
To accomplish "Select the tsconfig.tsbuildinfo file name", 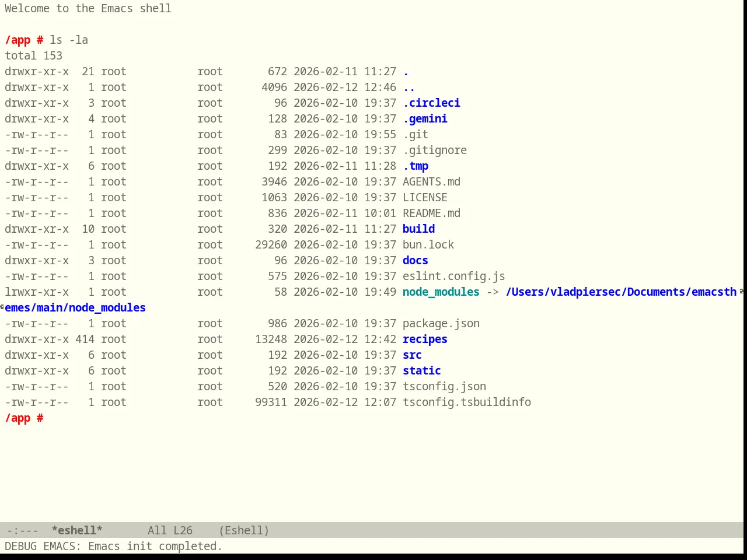I will click(x=467, y=402).
